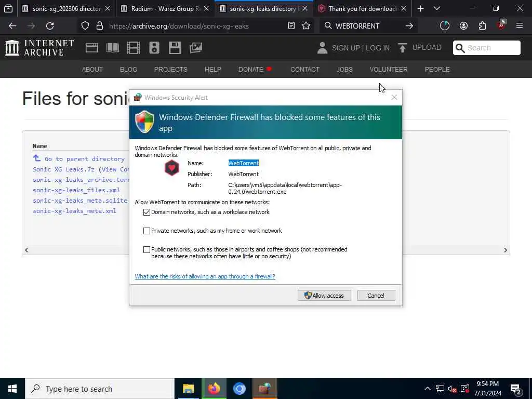Click the padlock site info icon
The image size is (532, 399).
(99, 26)
